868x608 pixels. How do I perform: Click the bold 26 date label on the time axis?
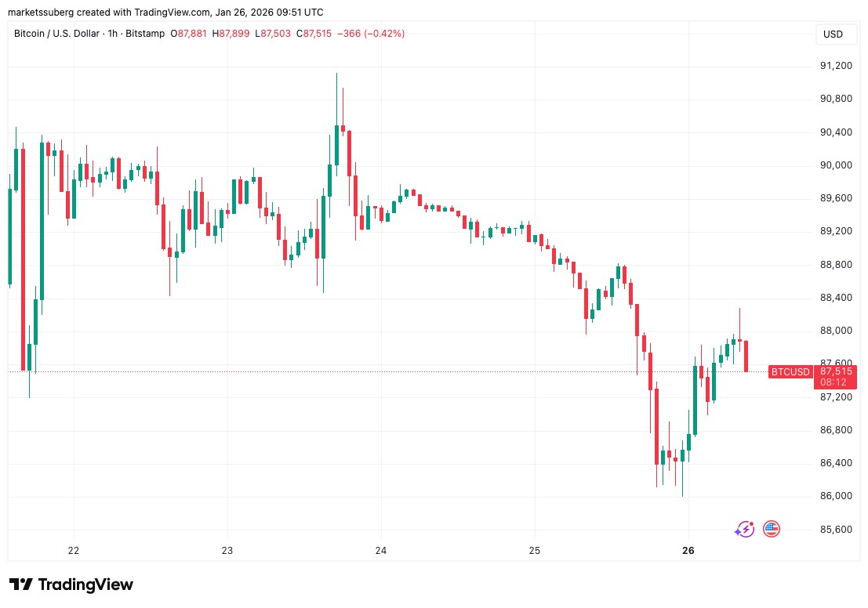(688, 551)
